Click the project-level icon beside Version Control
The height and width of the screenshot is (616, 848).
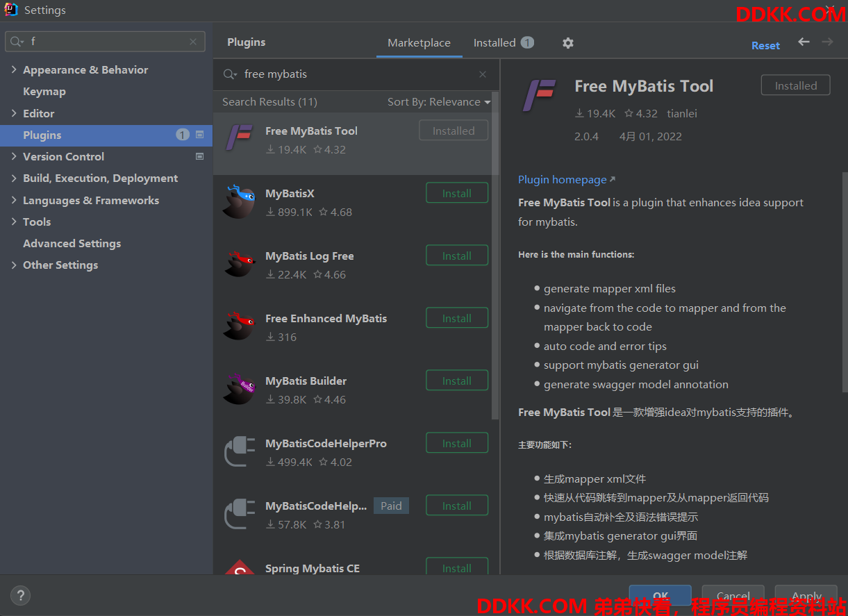click(200, 156)
